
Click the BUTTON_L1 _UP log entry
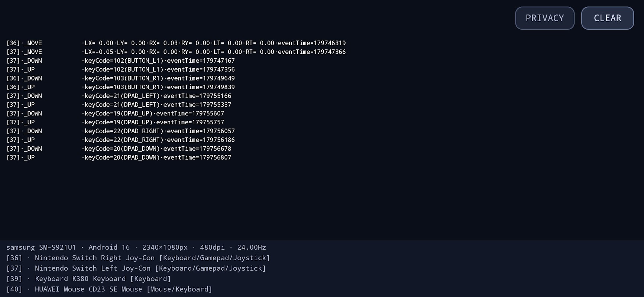pos(121,69)
